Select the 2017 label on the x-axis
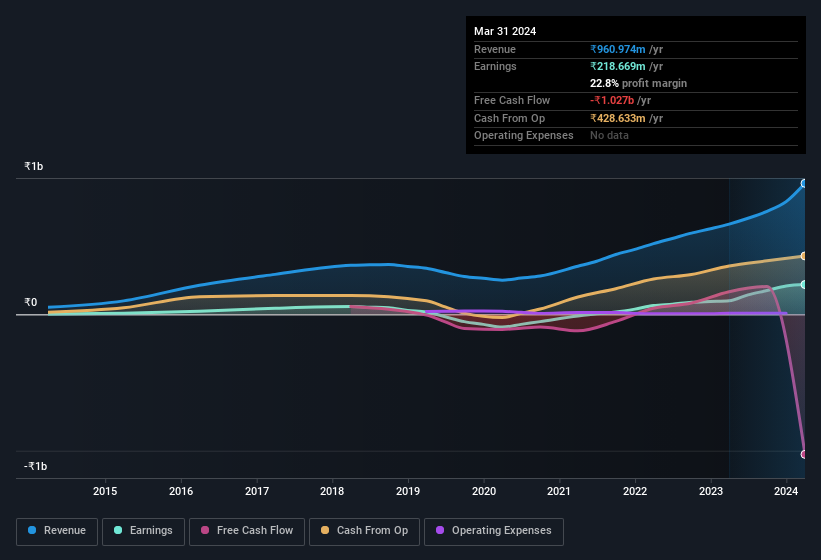821x560 pixels. 257,491
